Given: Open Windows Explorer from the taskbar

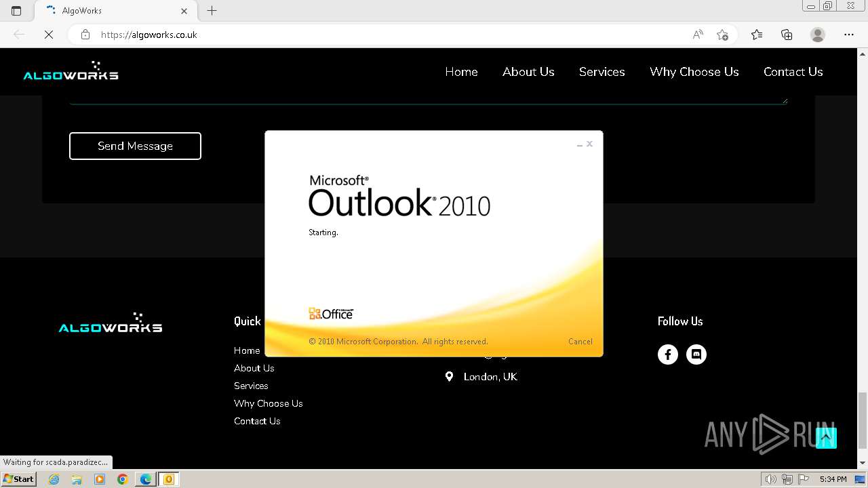Looking at the screenshot, I should coord(77,479).
